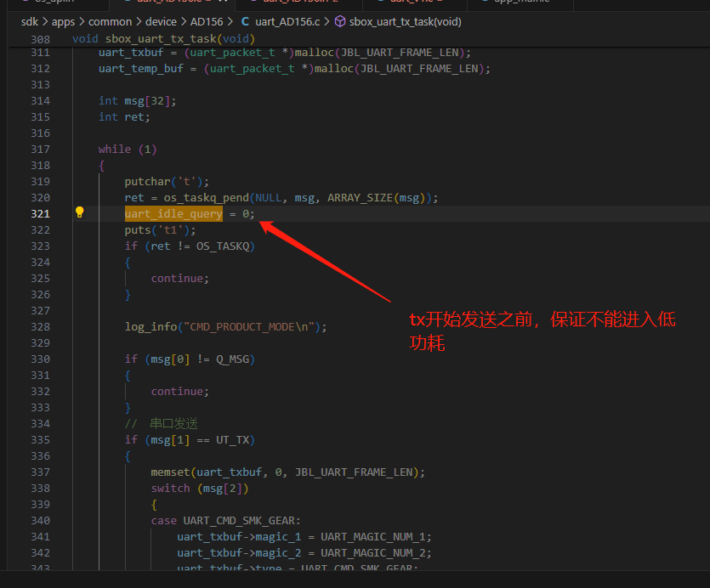Image resolution: width=710 pixels, height=588 pixels.
Task: Click the "CMD_PRODUCT_MODE\n" string literal
Action: (249, 327)
